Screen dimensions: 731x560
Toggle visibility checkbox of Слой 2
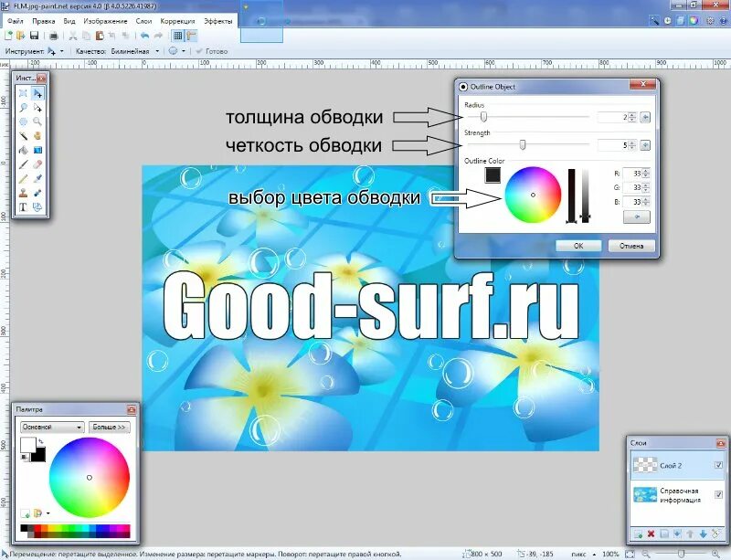718,465
